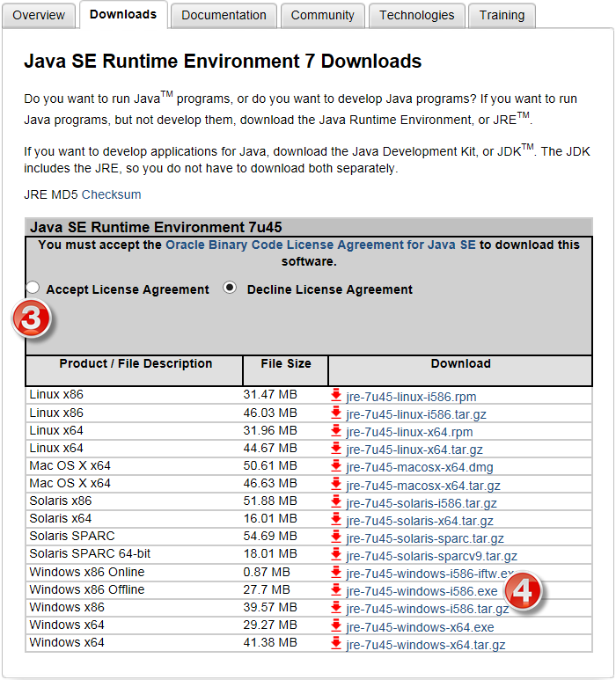Click download arrow icon for Windows x86 Online
616x680 pixels.
pos(336,573)
